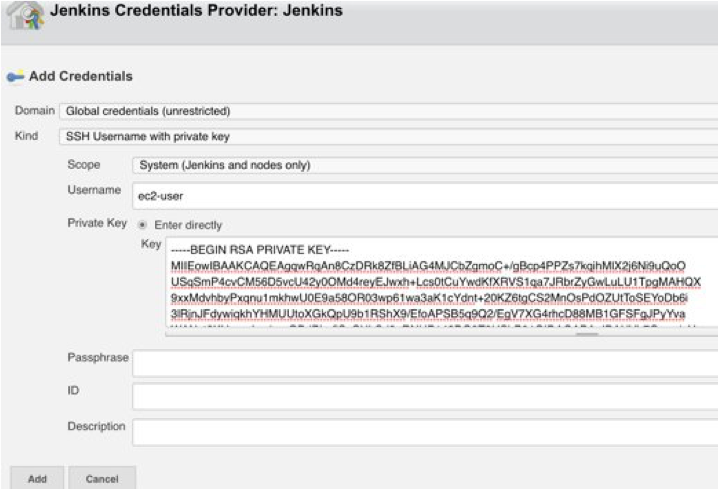Click the key icon beside Add Credentials
718x489 pixels.
(15, 76)
